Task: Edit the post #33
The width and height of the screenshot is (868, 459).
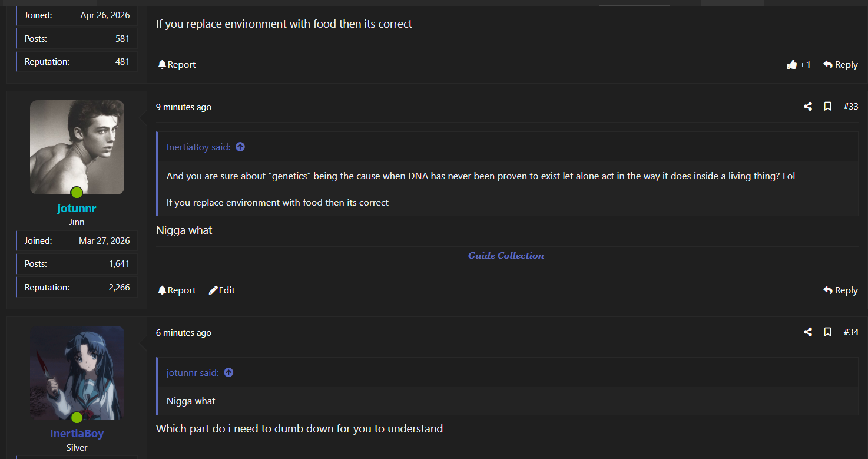Action: point(222,290)
